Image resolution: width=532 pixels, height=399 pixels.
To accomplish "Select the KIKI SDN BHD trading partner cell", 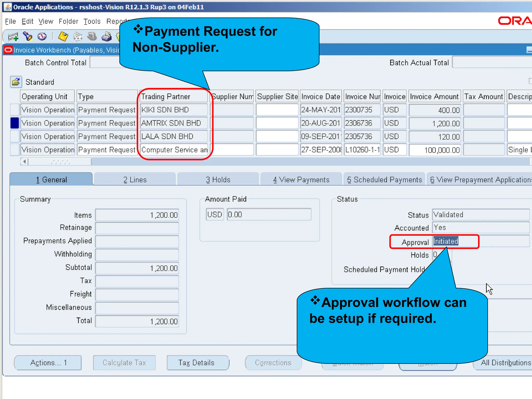I will [174, 110].
